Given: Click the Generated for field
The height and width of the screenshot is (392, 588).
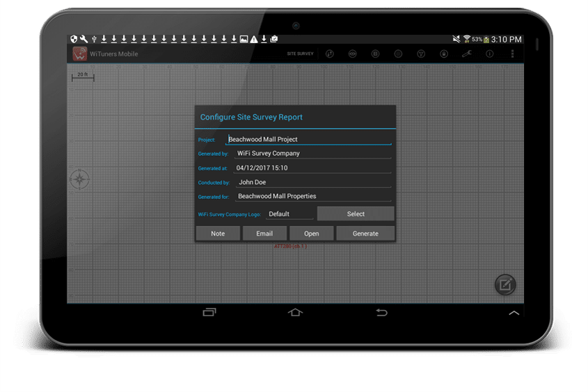Looking at the screenshot, I should point(312,196).
